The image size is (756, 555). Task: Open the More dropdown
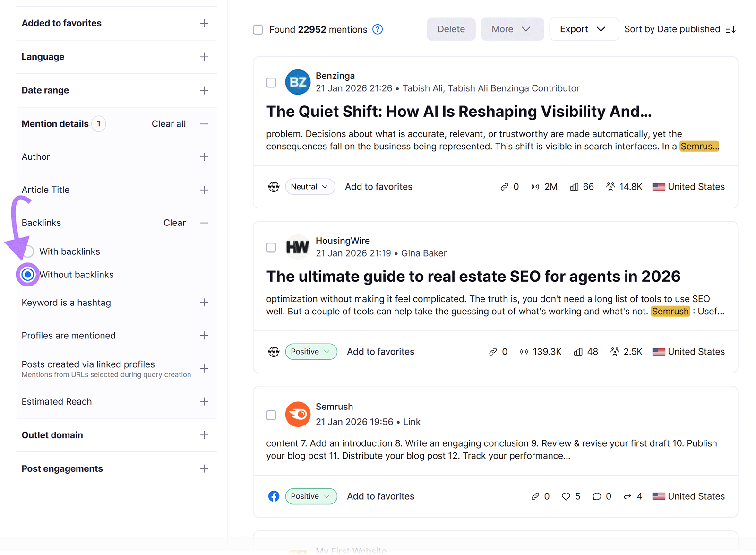tap(512, 29)
